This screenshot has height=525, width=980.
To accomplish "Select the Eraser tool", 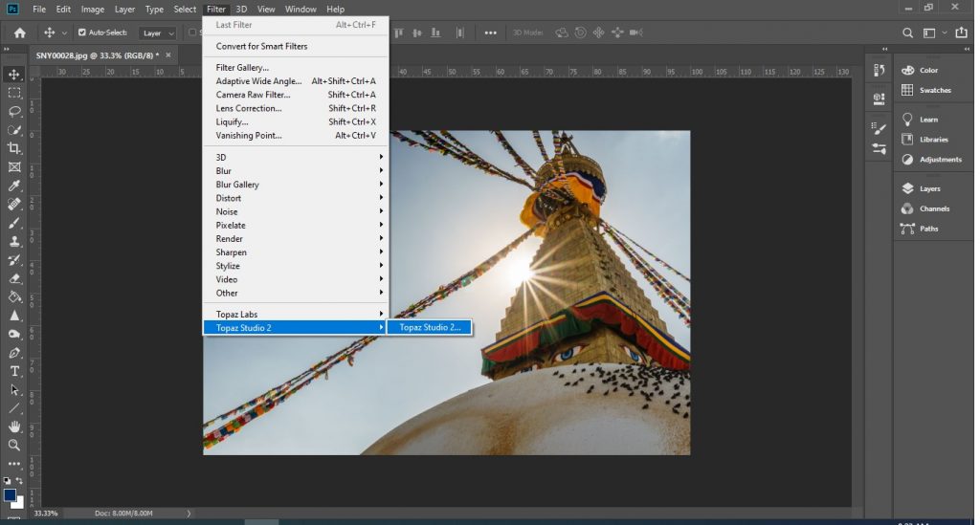I will pos(13,278).
